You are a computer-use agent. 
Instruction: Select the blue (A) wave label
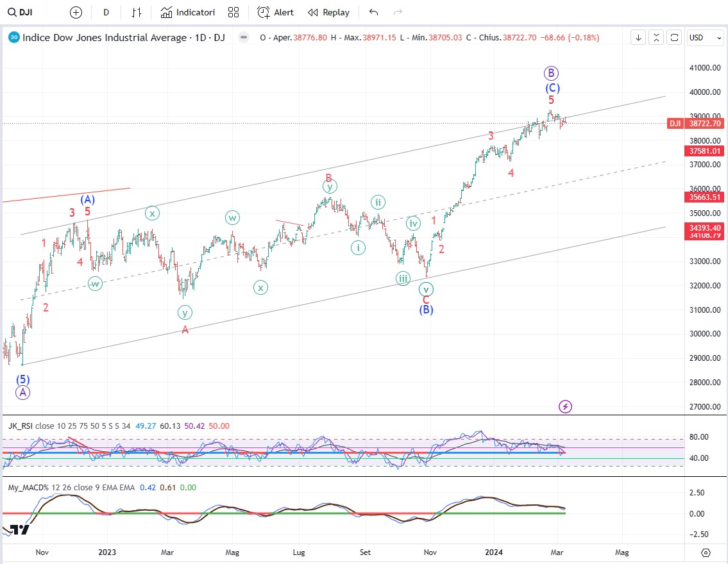88,199
